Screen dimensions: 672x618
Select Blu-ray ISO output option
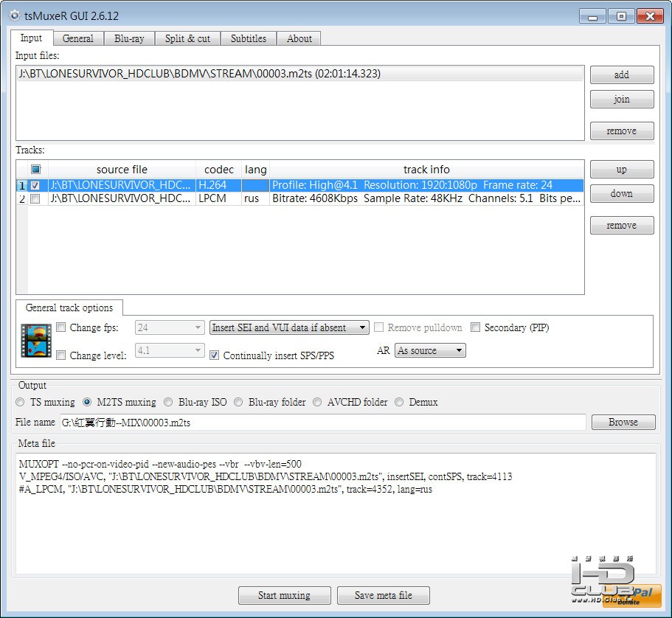pos(168,402)
